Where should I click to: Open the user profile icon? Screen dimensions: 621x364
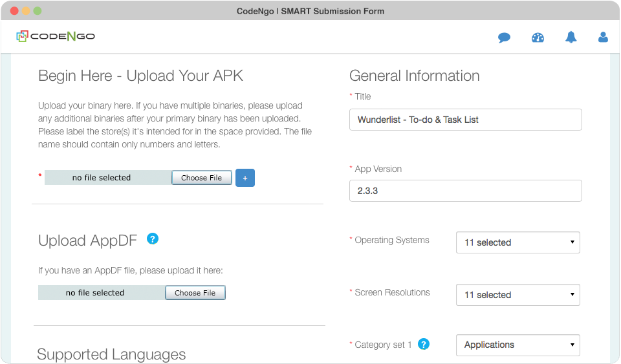603,37
